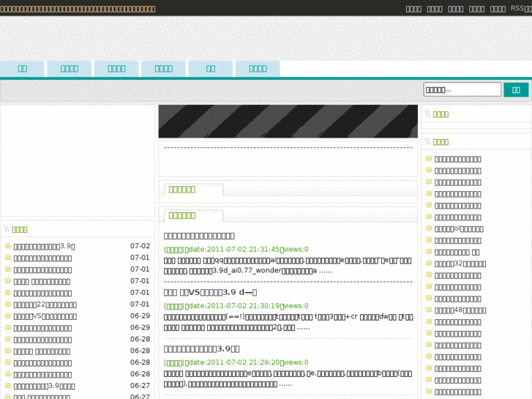Click bullet icon of first right sidebar list item
This screenshot has width=532, height=399.
coord(429,159)
